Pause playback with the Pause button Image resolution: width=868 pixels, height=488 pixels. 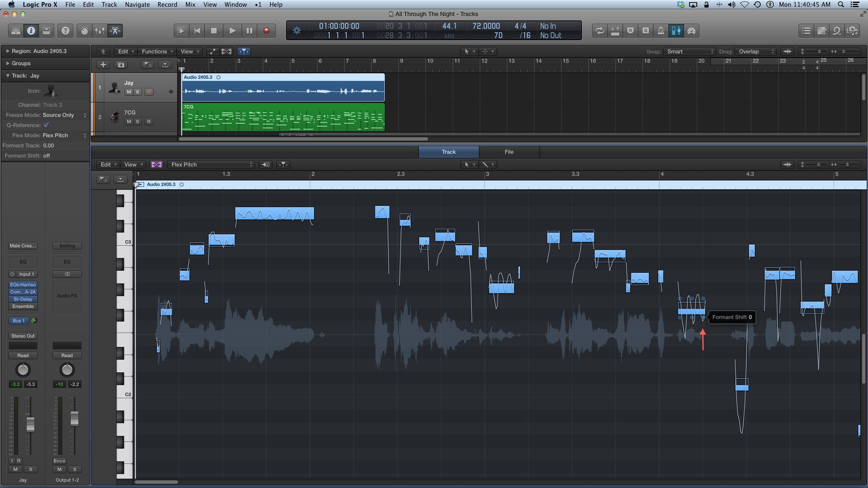pyautogui.click(x=249, y=30)
